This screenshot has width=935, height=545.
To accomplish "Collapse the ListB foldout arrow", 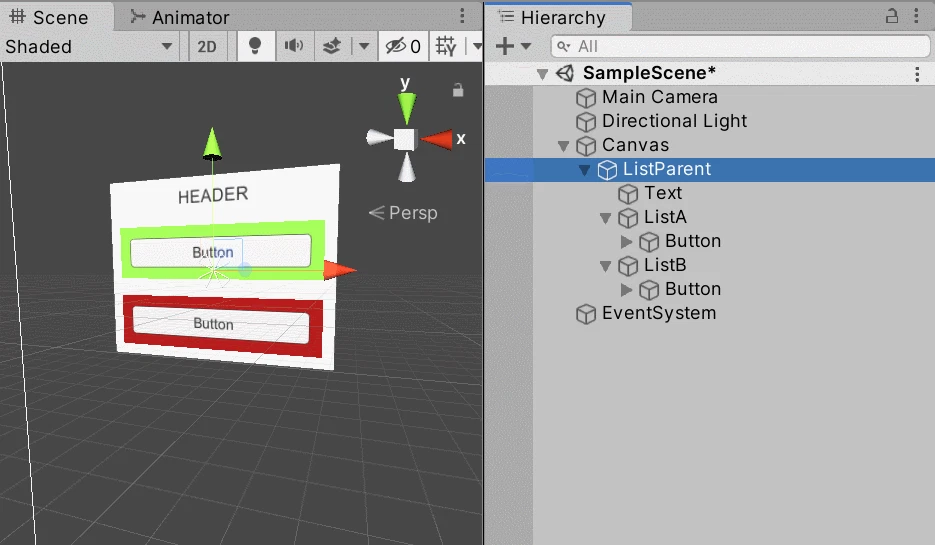I will (605, 266).
